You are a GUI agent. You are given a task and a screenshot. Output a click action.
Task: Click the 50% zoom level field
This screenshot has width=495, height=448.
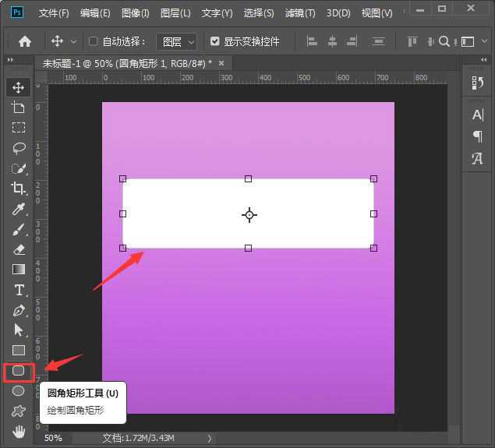pos(53,439)
